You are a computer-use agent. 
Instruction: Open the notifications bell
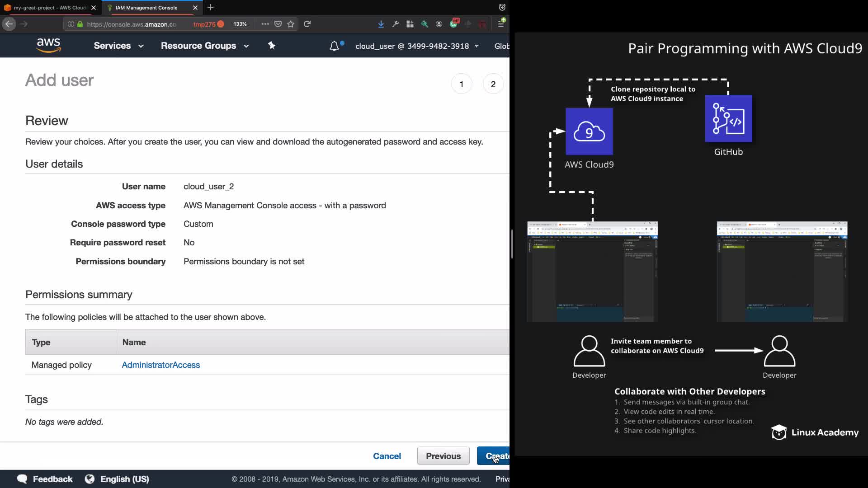click(334, 46)
